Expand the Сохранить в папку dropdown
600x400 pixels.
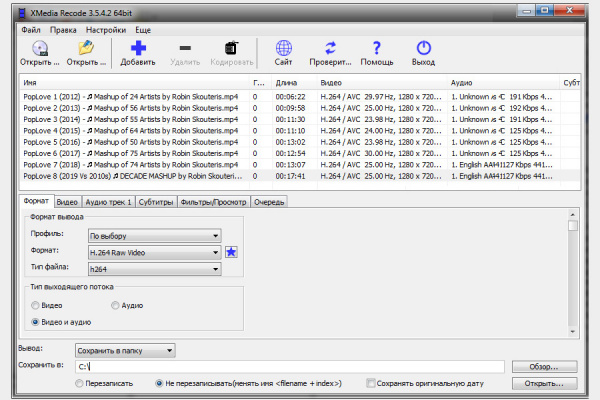[125, 351]
